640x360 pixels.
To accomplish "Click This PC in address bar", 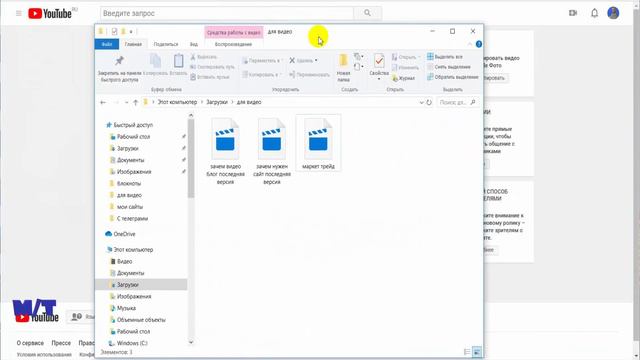I will pyautogui.click(x=177, y=102).
